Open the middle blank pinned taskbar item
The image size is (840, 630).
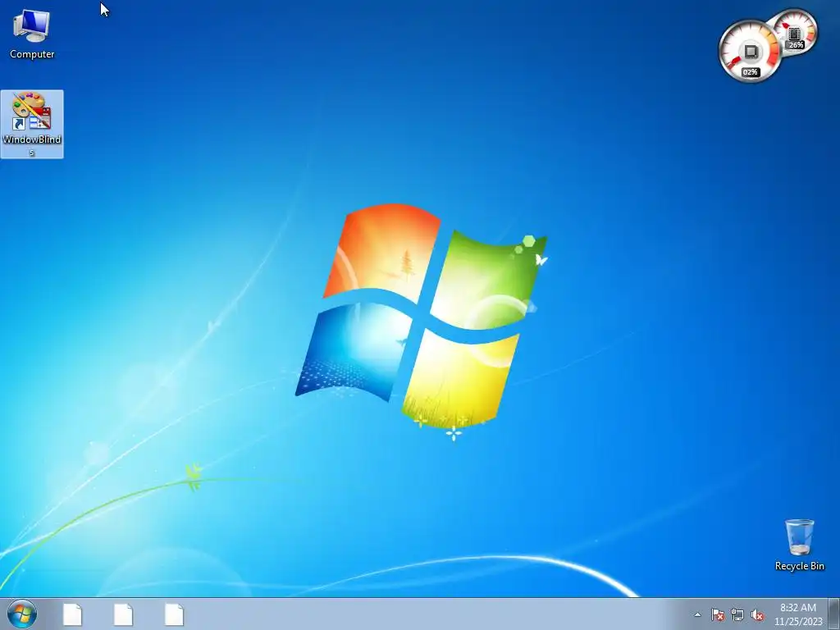(123, 614)
